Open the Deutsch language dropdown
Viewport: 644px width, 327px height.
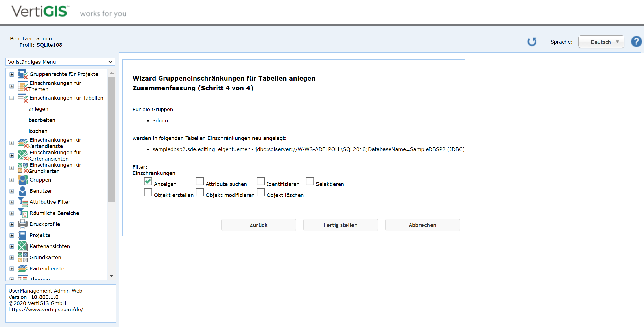(x=601, y=42)
